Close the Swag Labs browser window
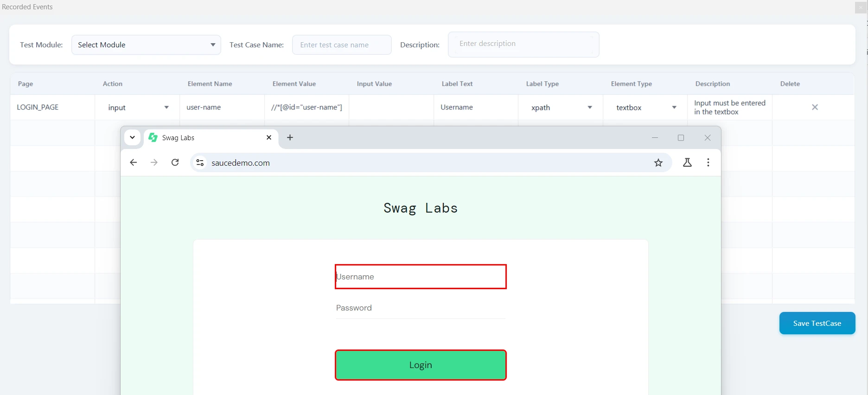Screen dimensions: 868x395 tap(708, 137)
